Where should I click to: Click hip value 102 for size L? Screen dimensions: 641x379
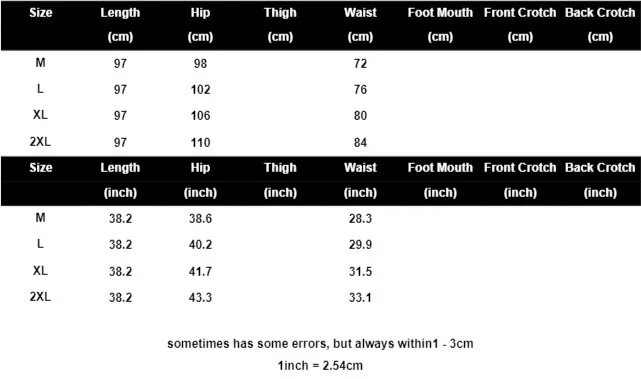pyautogui.click(x=200, y=90)
